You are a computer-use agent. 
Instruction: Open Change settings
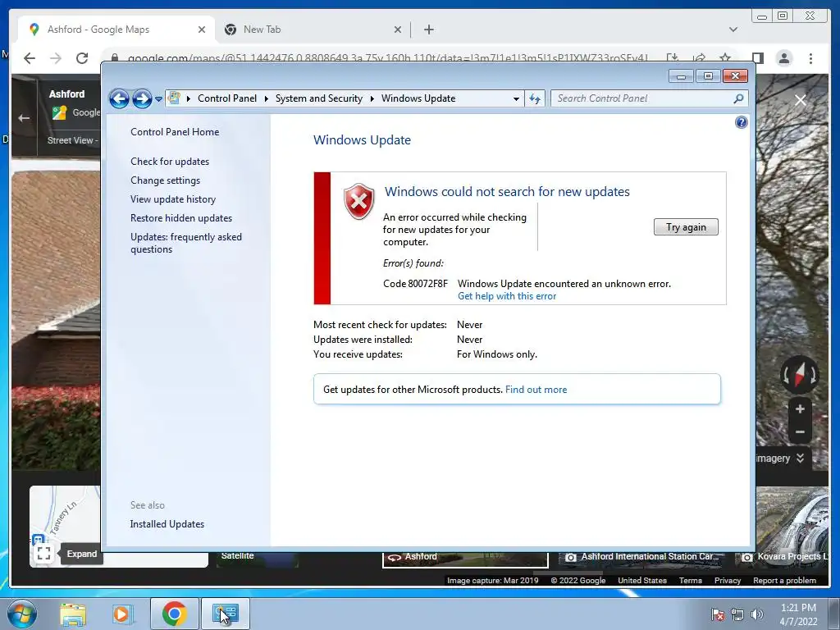point(165,180)
